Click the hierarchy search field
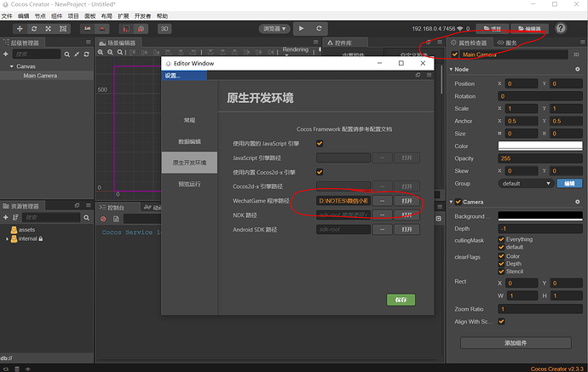The width and height of the screenshot is (588, 372). (x=37, y=54)
